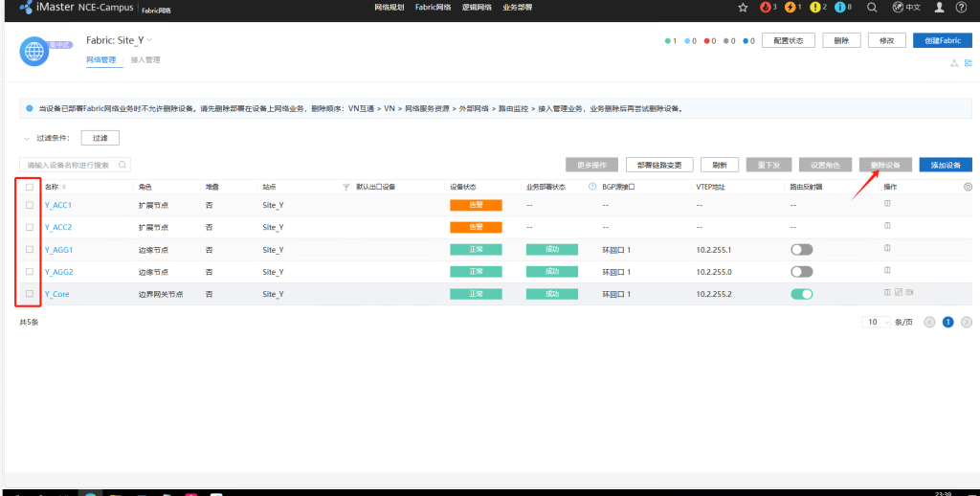Open the help question mark icon
Screen dimensions: 980x496
(961, 8)
